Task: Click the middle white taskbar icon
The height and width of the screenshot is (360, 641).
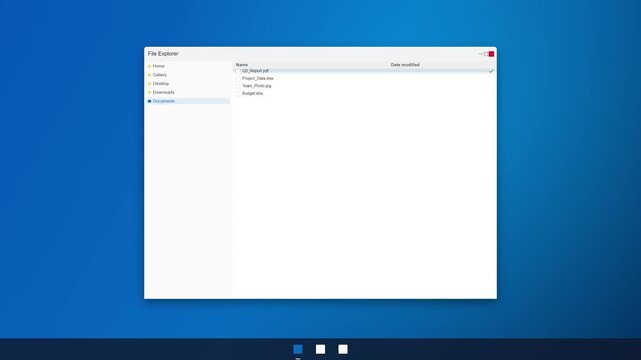Action: click(x=320, y=349)
